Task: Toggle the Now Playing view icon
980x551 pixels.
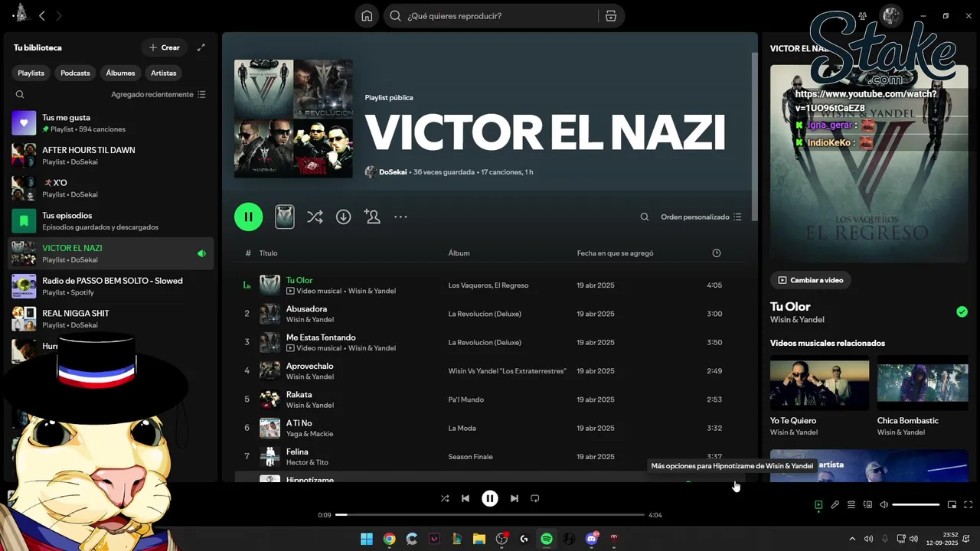Action: 818,505
